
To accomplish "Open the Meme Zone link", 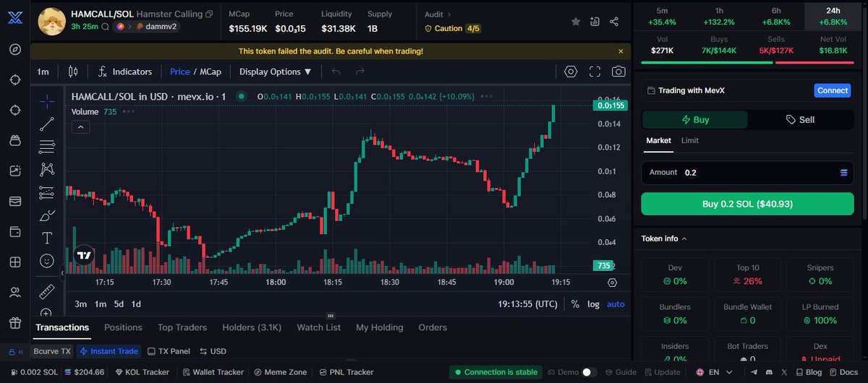I will click(x=280, y=372).
